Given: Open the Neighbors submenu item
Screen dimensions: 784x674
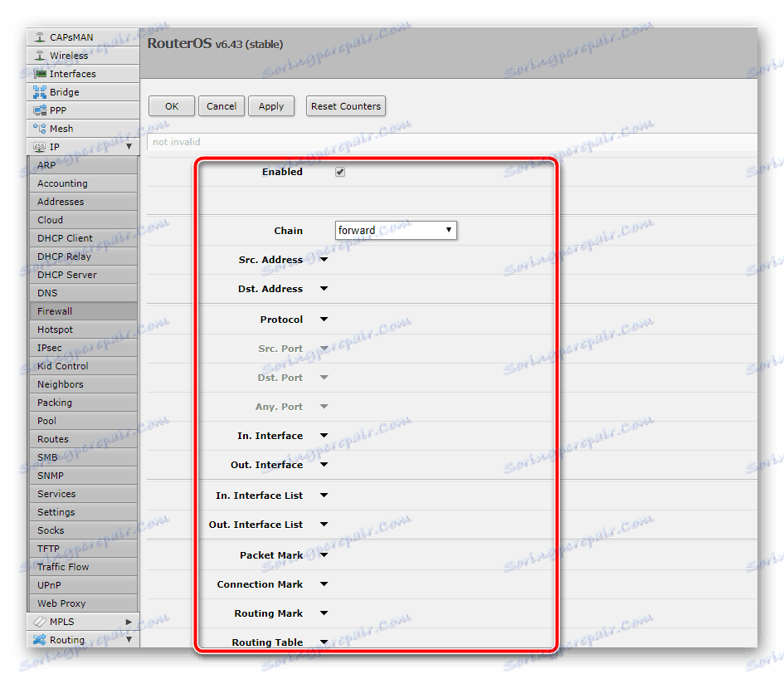Looking at the screenshot, I should [x=83, y=384].
